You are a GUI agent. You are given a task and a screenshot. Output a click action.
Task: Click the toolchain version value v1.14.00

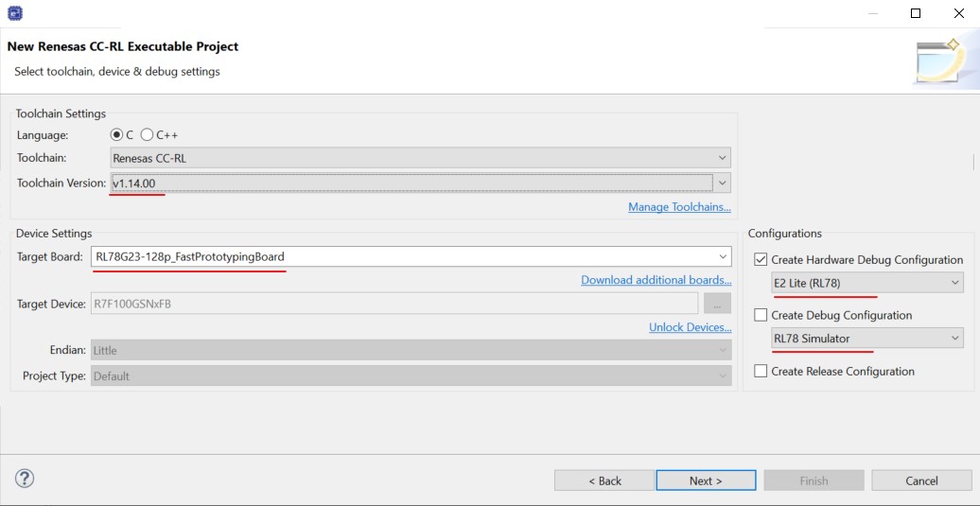133,183
